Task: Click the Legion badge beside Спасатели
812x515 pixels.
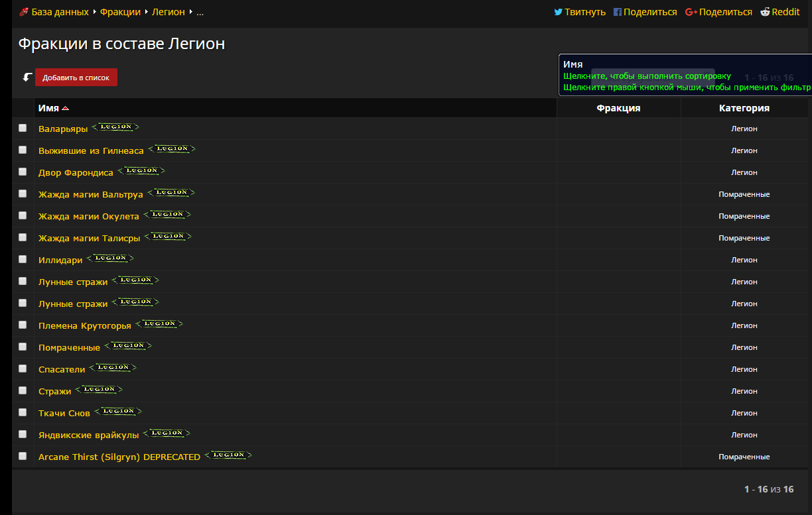Action: click(x=113, y=368)
